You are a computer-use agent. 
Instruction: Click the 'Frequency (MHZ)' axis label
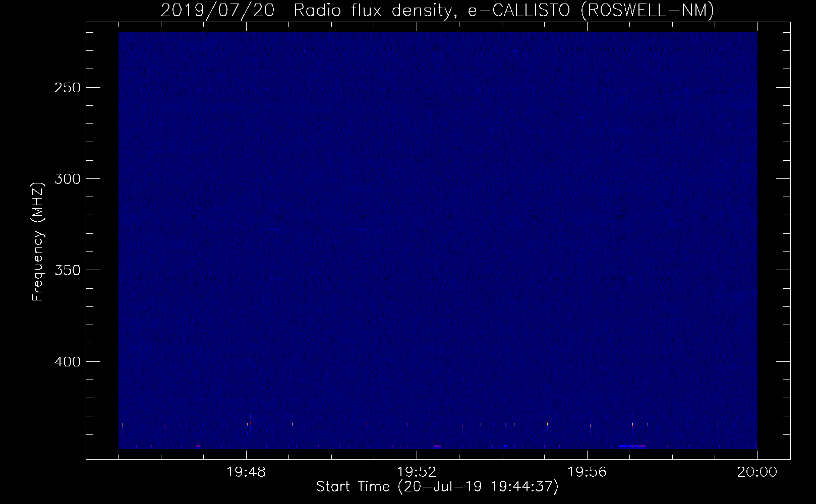pos(38,241)
